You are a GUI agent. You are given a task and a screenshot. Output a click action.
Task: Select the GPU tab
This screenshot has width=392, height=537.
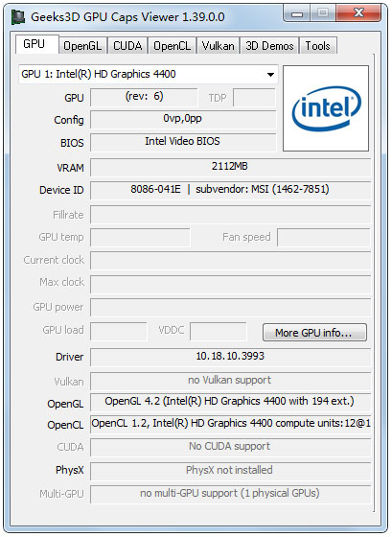click(x=37, y=44)
